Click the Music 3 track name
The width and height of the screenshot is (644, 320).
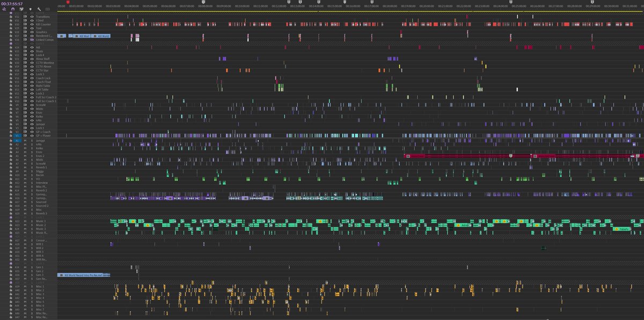pyautogui.click(x=41, y=229)
